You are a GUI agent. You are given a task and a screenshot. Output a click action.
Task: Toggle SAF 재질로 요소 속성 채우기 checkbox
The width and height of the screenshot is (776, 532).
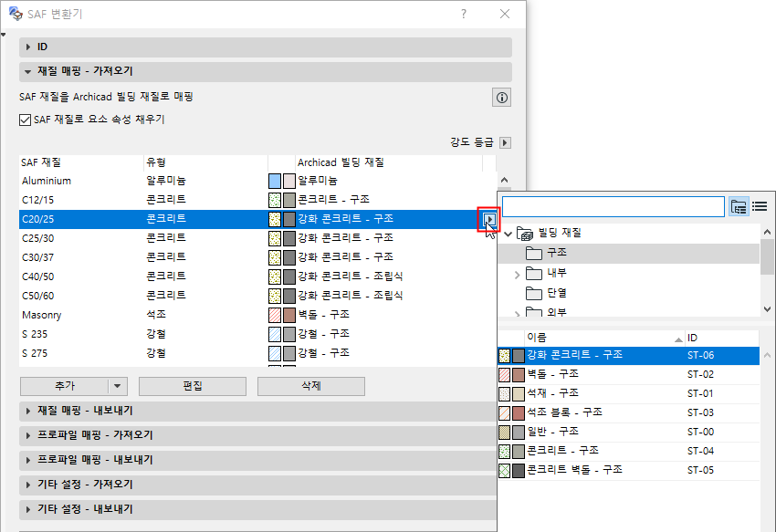(26, 120)
